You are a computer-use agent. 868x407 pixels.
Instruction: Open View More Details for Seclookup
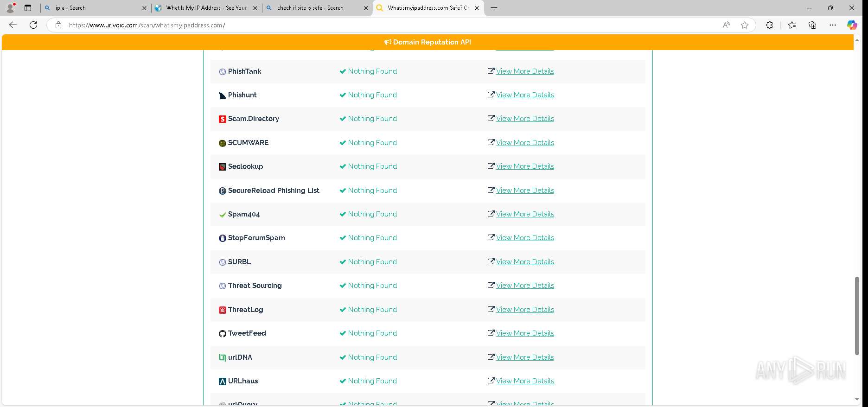click(525, 166)
